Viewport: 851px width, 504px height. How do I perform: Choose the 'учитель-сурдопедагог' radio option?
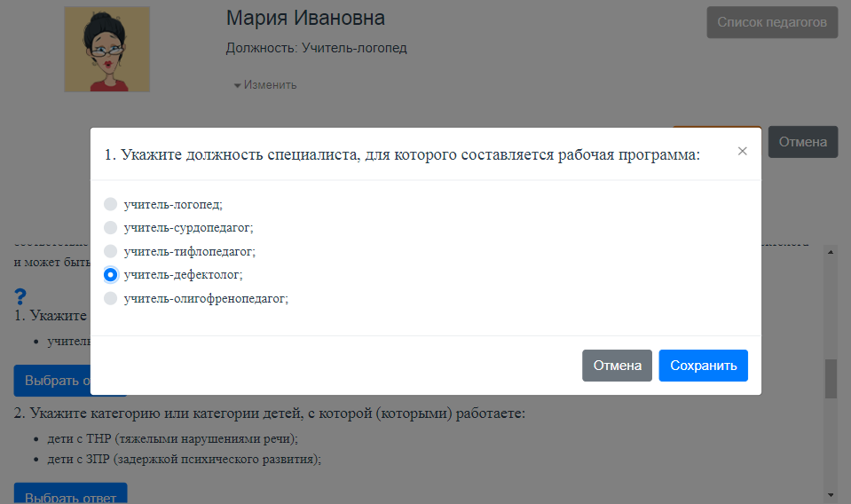[x=111, y=228]
